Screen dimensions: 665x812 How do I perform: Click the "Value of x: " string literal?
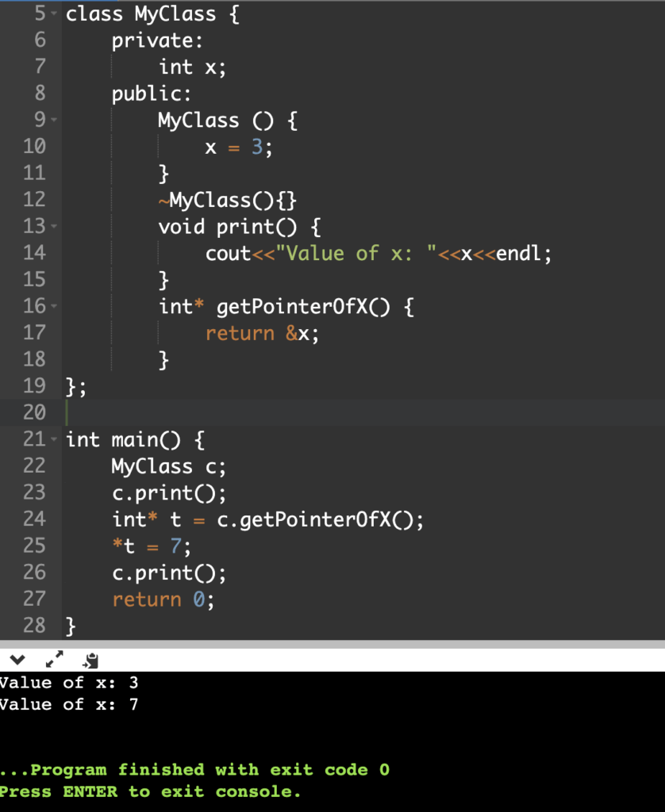[x=356, y=253]
